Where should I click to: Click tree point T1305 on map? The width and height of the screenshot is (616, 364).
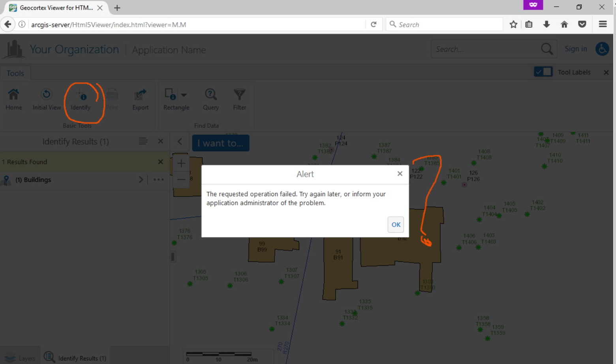pos(190,284)
